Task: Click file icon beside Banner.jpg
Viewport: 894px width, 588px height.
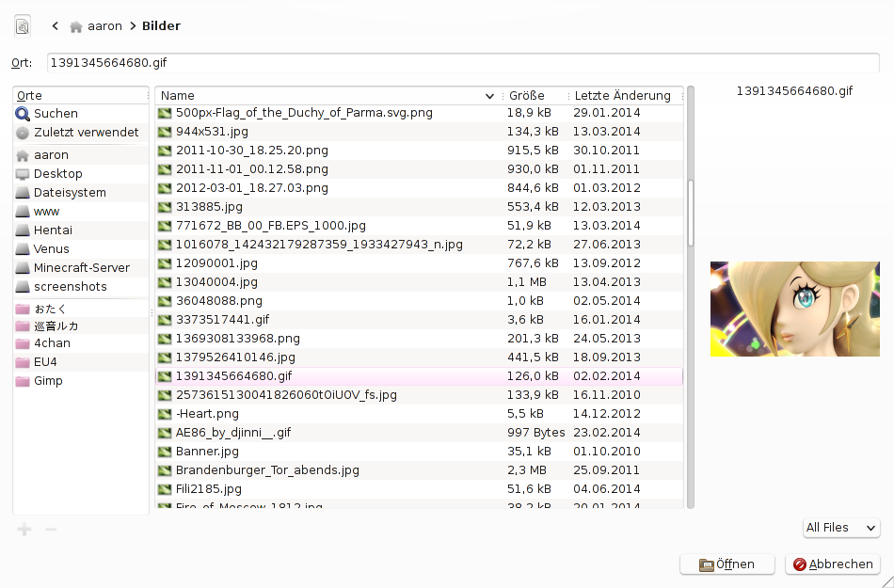Action: point(165,452)
